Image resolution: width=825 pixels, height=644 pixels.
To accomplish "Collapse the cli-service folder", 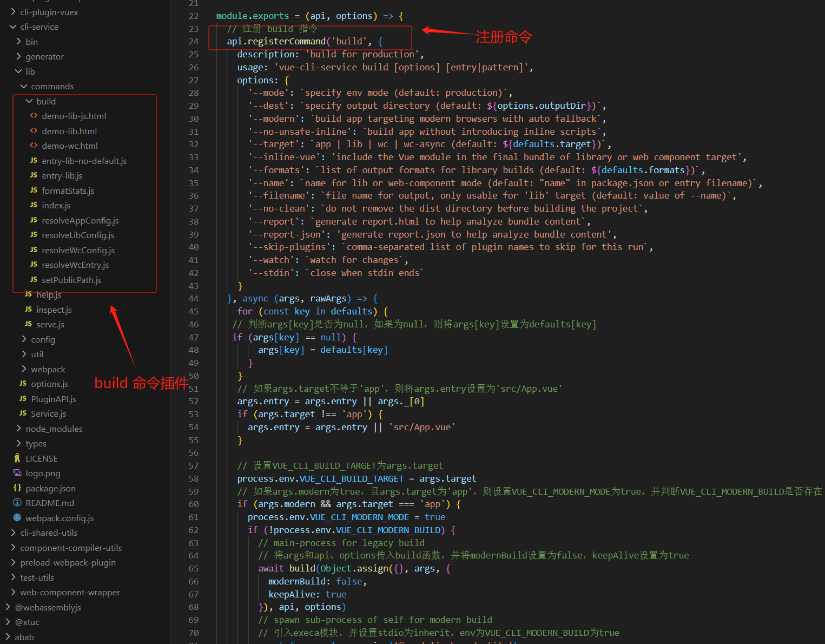I will coord(13,27).
